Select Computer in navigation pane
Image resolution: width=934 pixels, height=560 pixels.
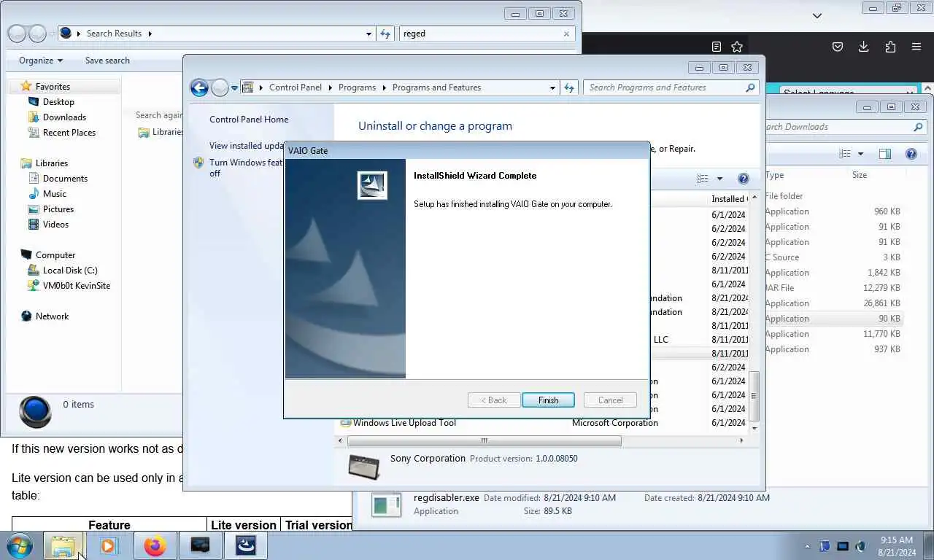[55, 255]
